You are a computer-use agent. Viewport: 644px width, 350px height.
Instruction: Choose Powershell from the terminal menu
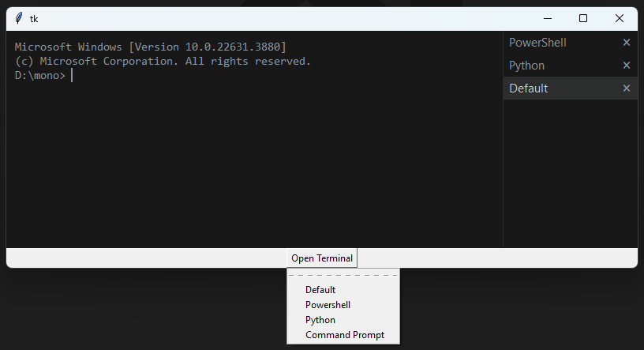(343, 305)
